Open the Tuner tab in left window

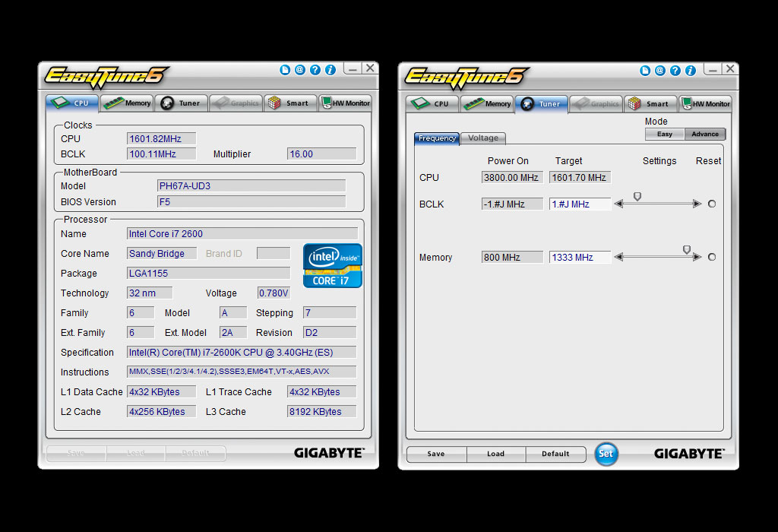coord(181,103)
